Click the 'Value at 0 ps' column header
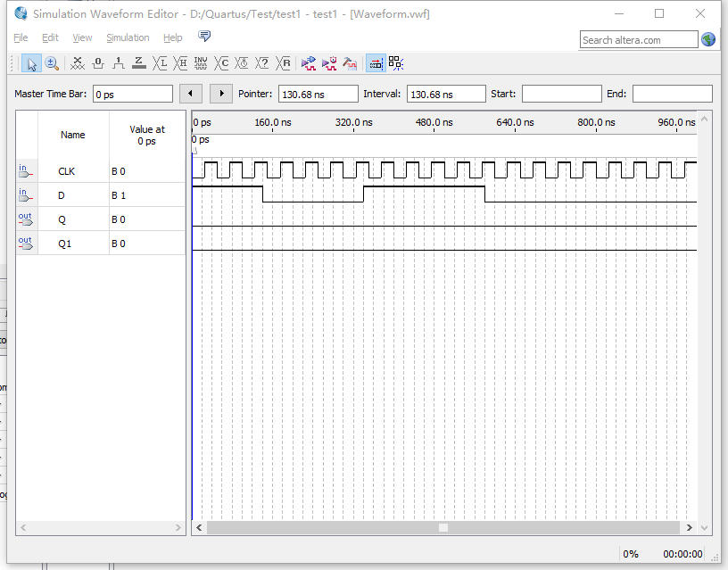 point(147,135)
